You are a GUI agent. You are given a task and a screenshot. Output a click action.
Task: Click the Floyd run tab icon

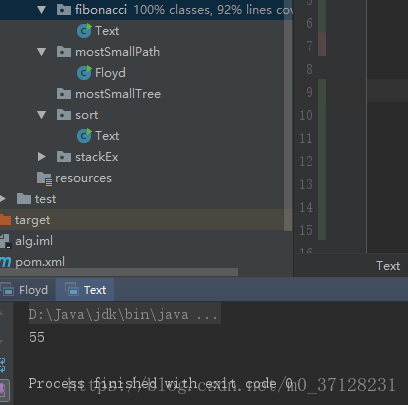pyautogui.click(x=7, y=290)
